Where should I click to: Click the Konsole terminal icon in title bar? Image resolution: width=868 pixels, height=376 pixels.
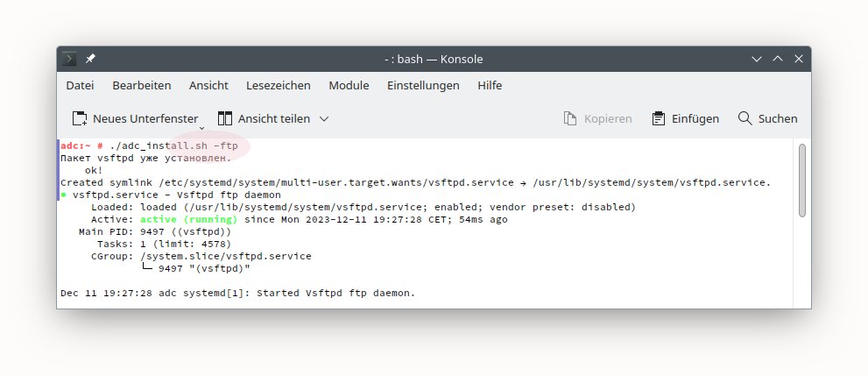[x=69, y=59]
